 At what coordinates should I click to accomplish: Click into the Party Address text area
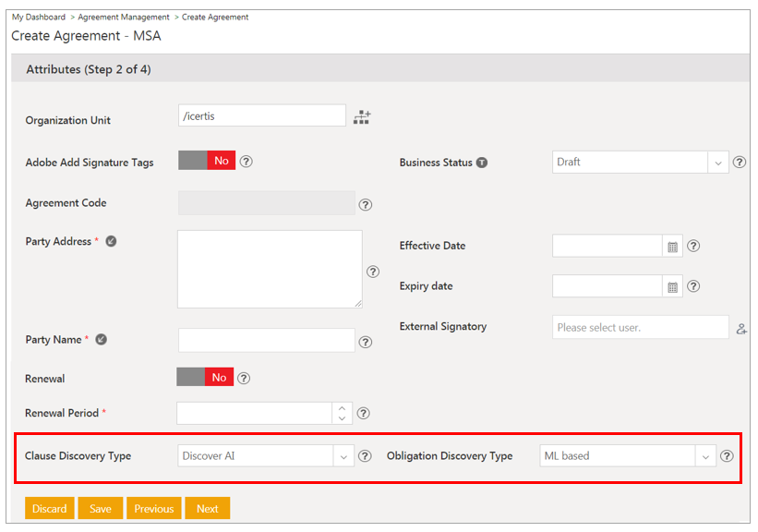click(x=270, y=269)
